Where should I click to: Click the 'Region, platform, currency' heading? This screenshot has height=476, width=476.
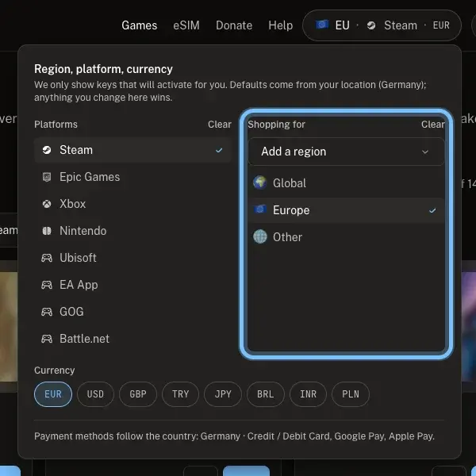pyautogui.click(x=103, y=69)
